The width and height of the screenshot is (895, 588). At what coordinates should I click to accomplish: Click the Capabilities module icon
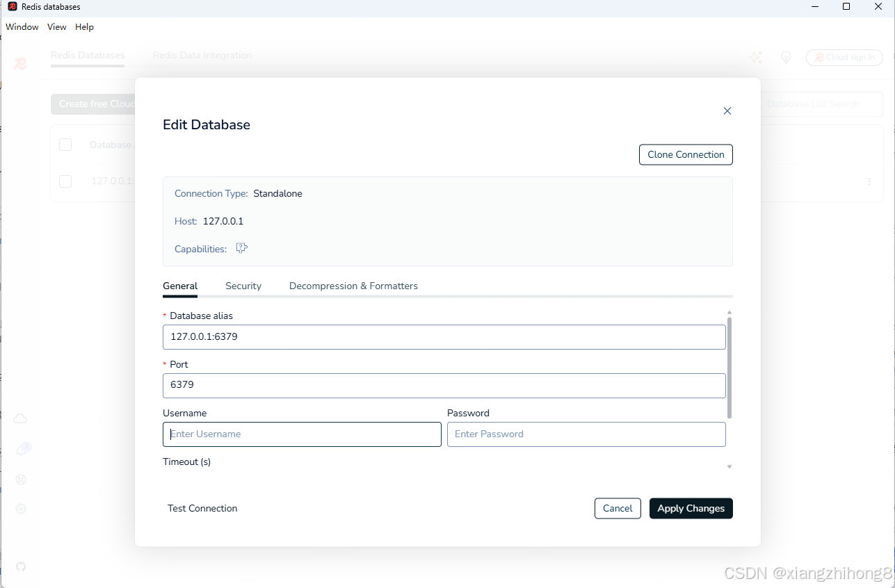click(x=242, y=248)
